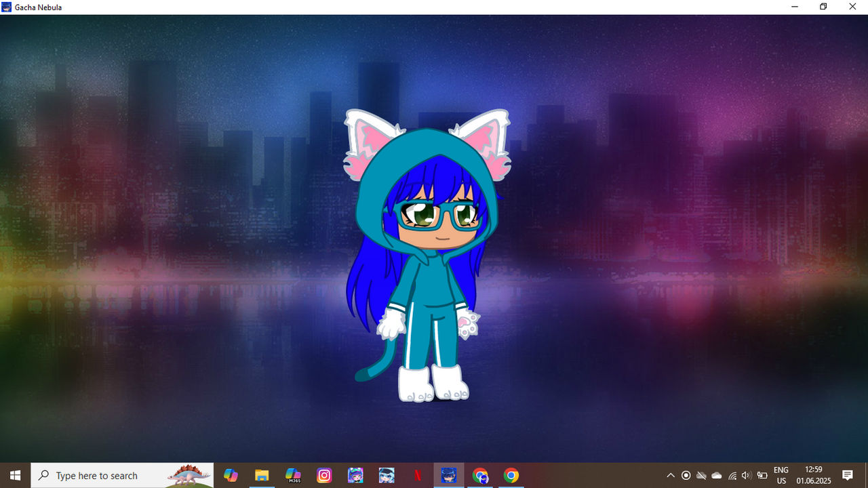868x488 pixels.
Task: Open the speaker volume control
Action: [747, 475]
